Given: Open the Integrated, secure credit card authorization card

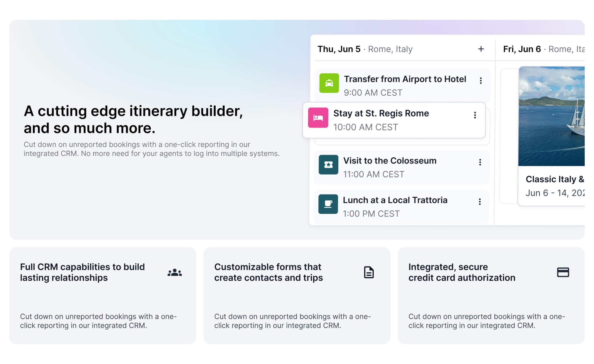Looking at the screenshot, I should pyautogui.click(x=491, y=295).
